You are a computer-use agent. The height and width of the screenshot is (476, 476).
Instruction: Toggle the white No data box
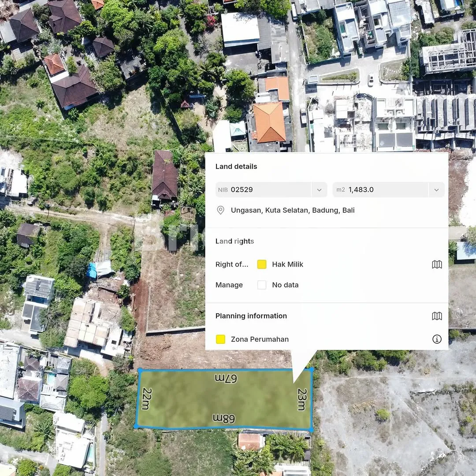point(262,285)
